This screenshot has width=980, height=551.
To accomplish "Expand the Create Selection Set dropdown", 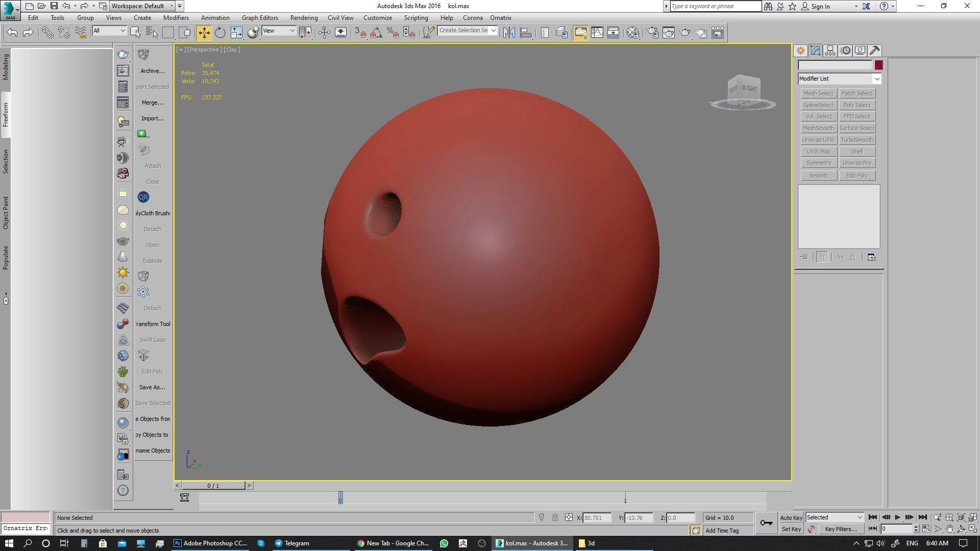I will (x=493, y=31).
